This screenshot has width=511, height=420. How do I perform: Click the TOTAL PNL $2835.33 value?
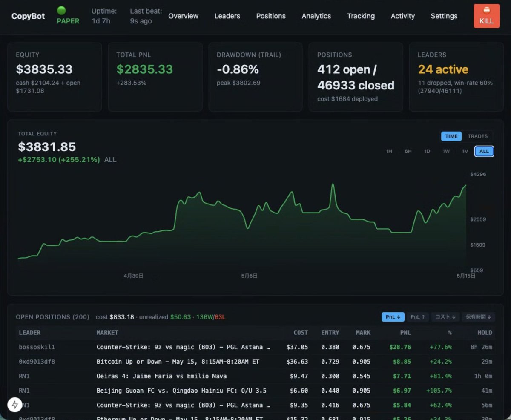click(145, 69)
